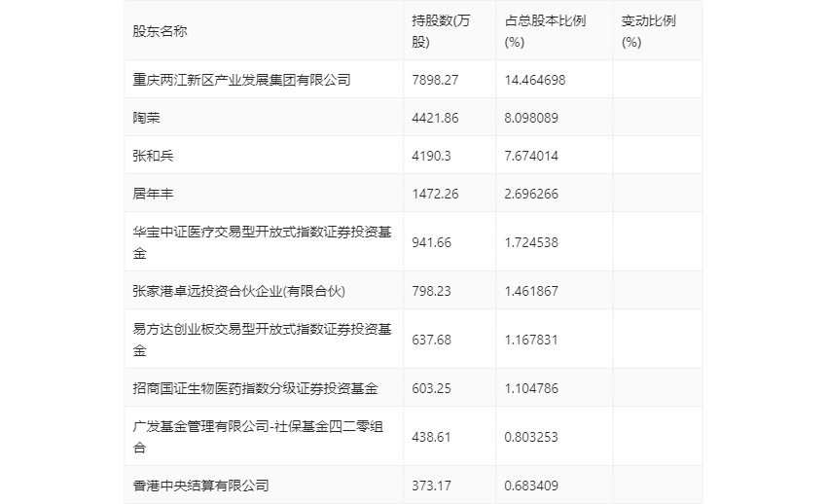Select shareholder name 张和兵

(153, 156)
